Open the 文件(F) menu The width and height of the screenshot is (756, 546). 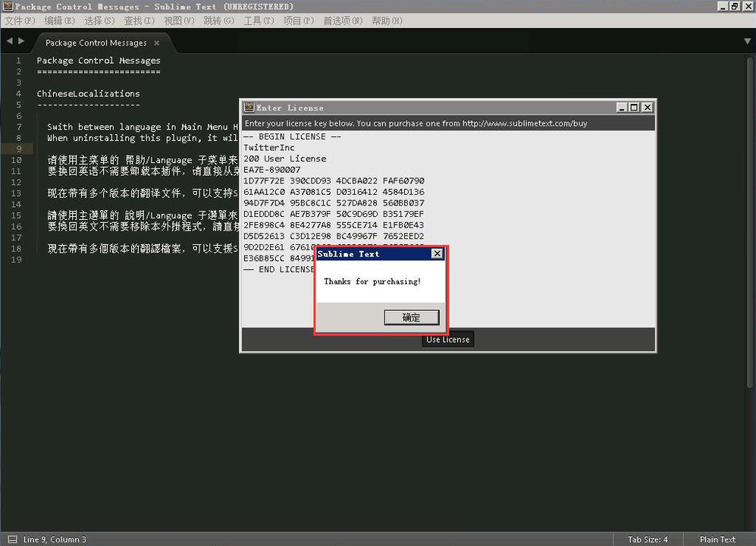[20, 20]
